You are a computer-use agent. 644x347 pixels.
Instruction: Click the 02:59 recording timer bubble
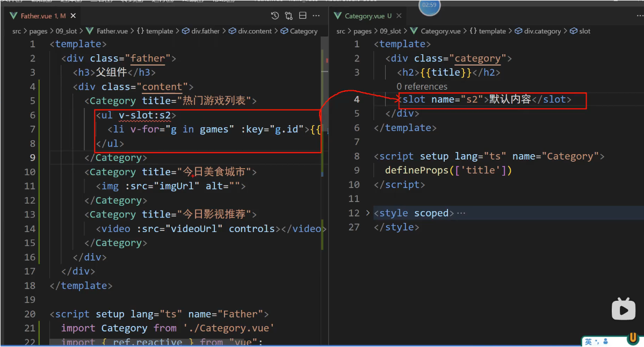[429, 6]
